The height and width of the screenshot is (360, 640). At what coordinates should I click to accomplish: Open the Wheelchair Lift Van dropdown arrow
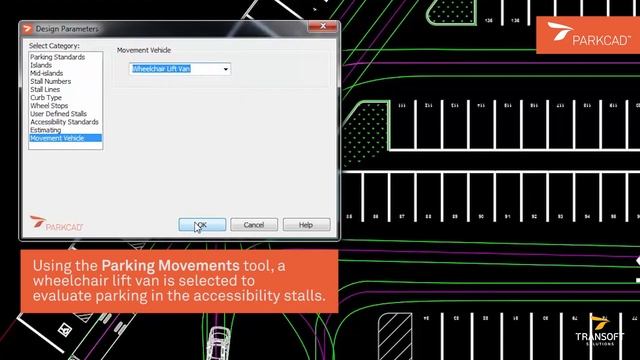click(x=226, y=69)
